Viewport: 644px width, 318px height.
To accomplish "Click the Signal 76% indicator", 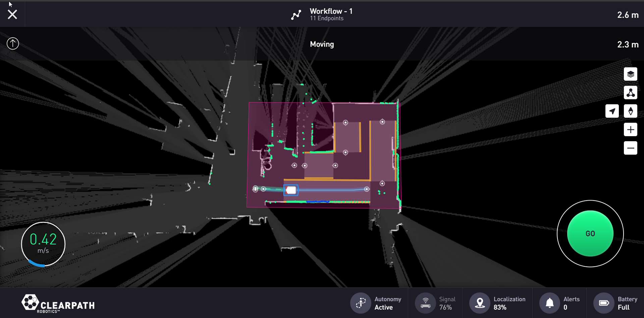I will (x=425, y=303).
